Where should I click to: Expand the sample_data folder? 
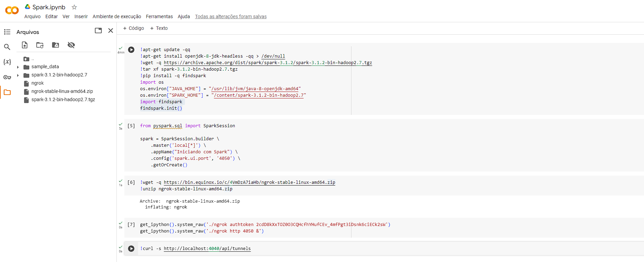(18, 67)
